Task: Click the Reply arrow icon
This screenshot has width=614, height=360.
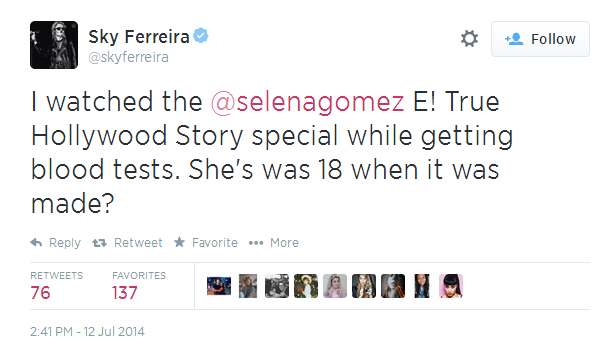Action: [x=36, y=242]
